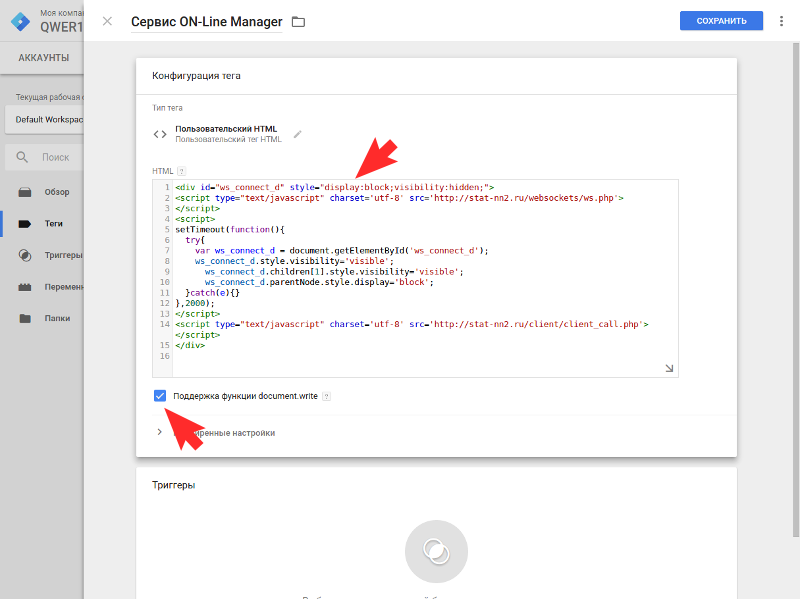Click the search magnifier icon
Image resolution: width=800 pixels, height=599 pixels.
(x=22, y=157)
